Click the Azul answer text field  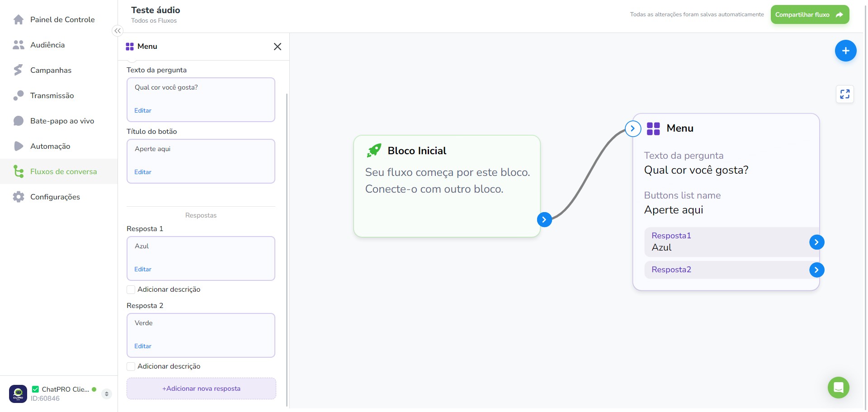click(x=201, y=258)
